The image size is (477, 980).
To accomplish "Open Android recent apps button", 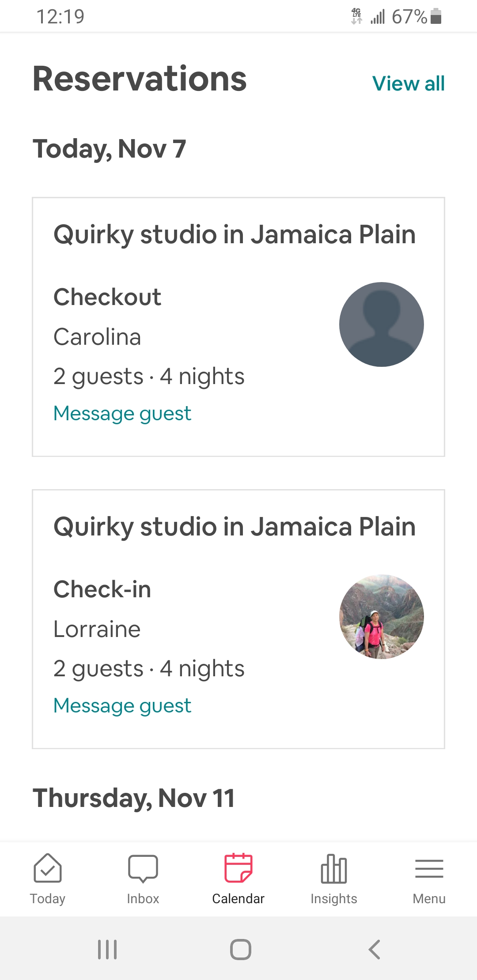I will [x=107, y=950].
